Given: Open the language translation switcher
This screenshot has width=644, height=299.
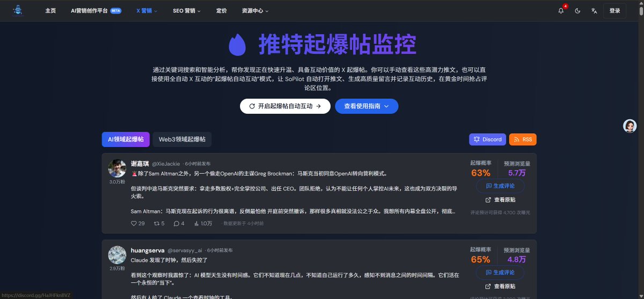Looking at the screenshot, I should click(594, 11).
